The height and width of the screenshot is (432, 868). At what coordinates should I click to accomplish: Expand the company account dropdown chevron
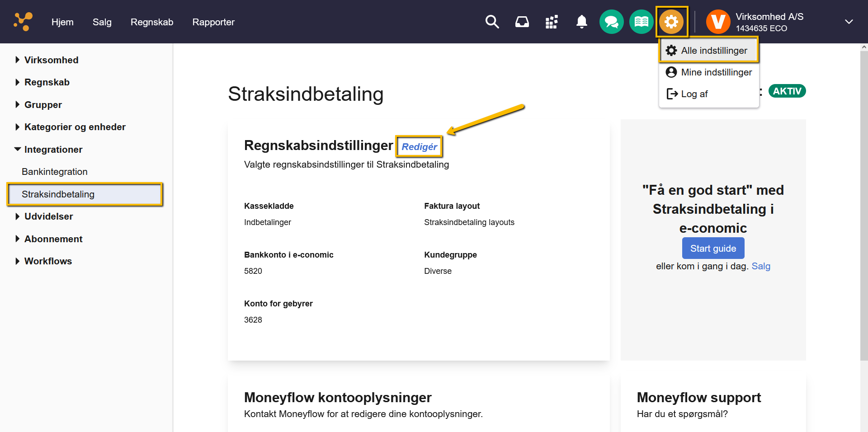[849, 22]
